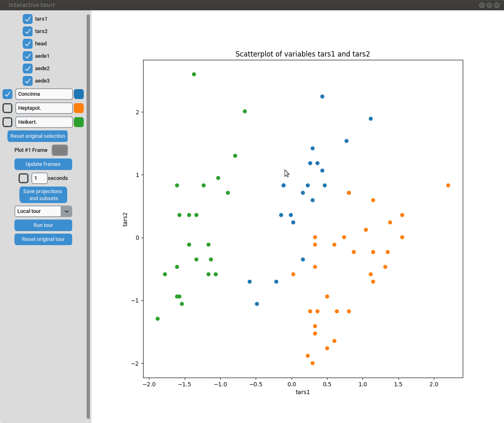Uncheck the tars1 variable checkbox
This screenshot has height=423, width=504.
click(28, 19)
